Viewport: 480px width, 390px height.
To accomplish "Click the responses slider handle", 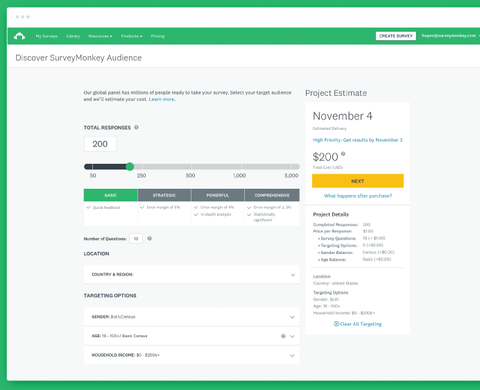I will (x=130, y=166).
